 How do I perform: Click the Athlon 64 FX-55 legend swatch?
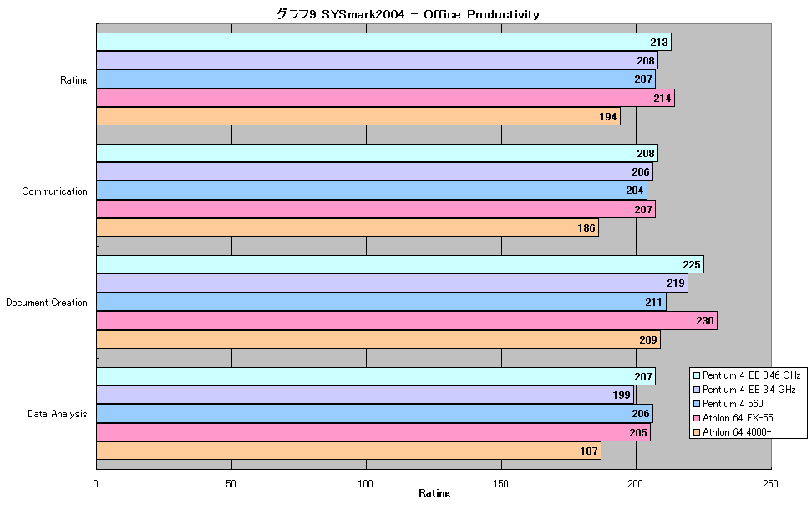tap(697, 418)
